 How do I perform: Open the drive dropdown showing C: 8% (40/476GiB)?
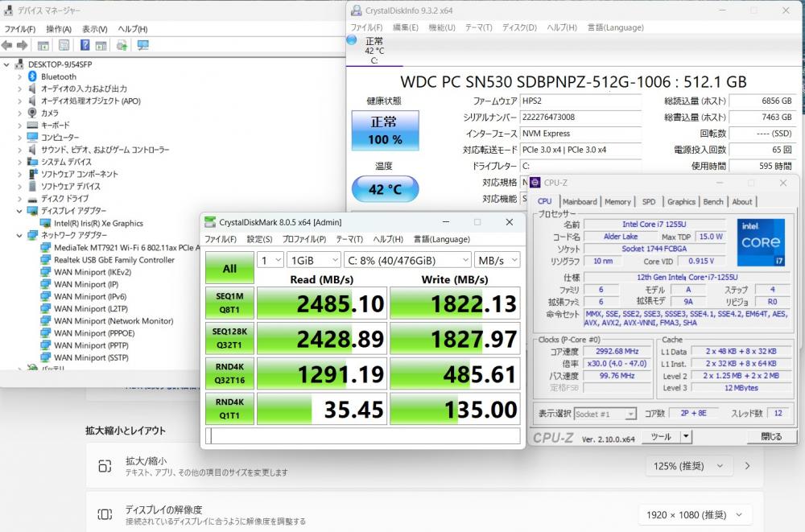[x=407, y=260]
